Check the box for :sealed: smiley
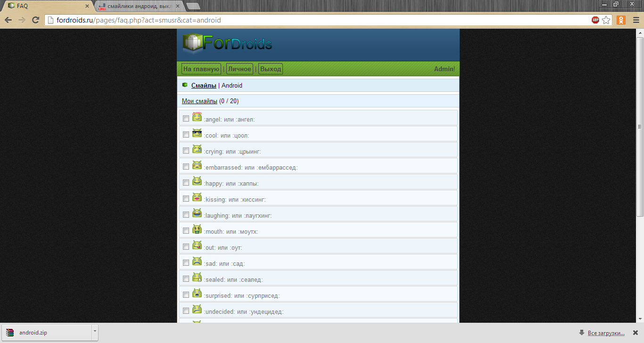 (x=186, y=279)
